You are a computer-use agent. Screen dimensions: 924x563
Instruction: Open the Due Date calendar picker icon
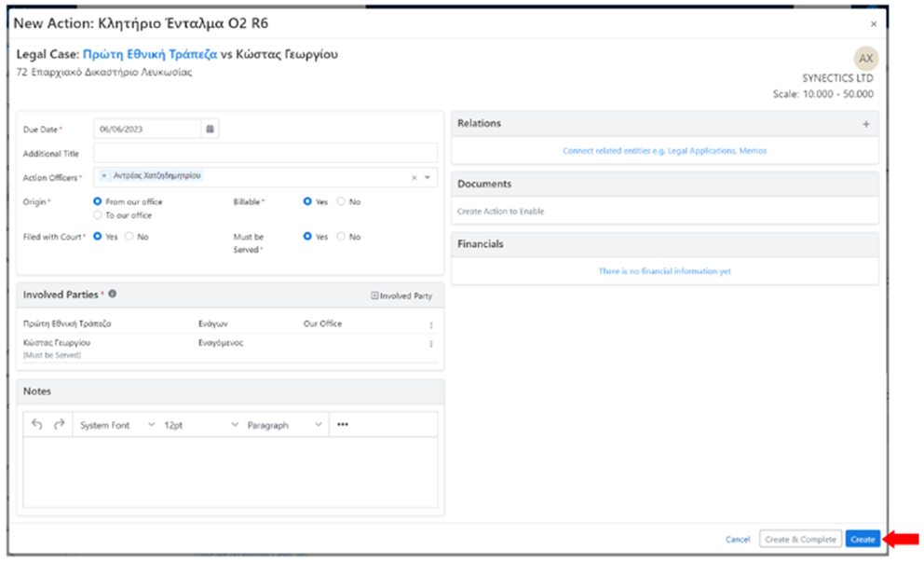211,130
